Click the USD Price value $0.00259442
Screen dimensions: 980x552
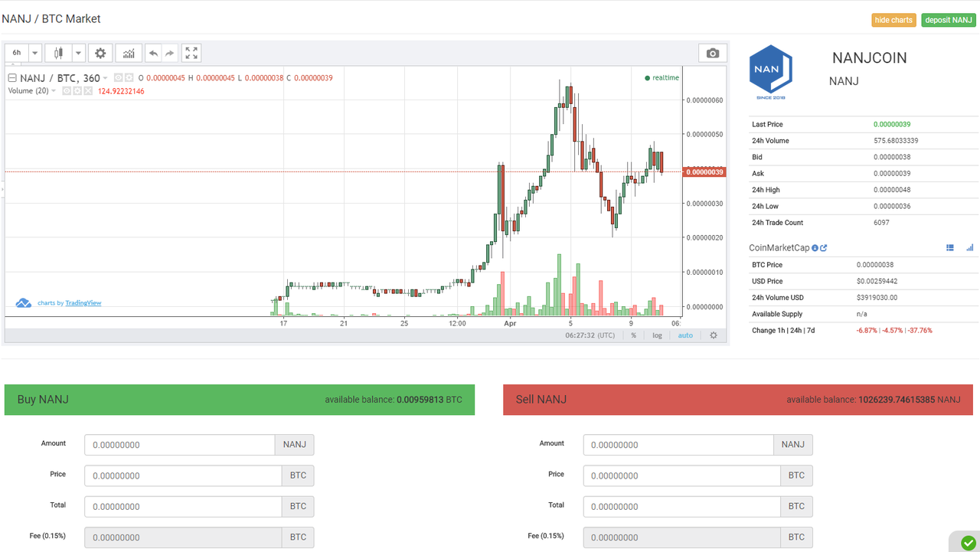click(x=877, y=281)
